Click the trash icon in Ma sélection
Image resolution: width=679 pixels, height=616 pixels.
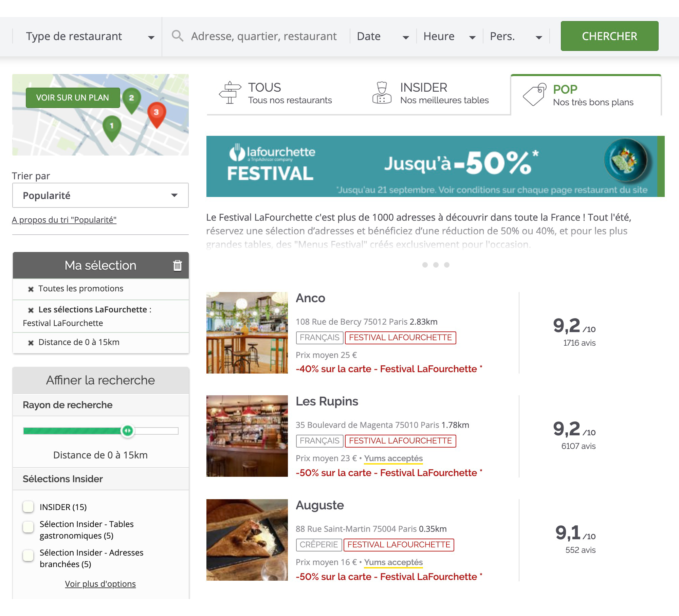(x=178, y=265)
